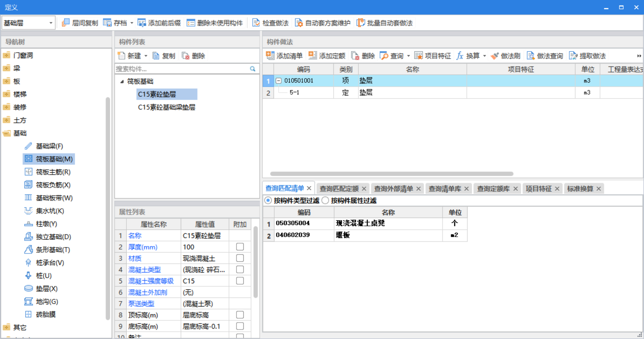Screen dimensions: 644x339
Task: Select 垫层(X) tree item
Action: coord(47,288)
